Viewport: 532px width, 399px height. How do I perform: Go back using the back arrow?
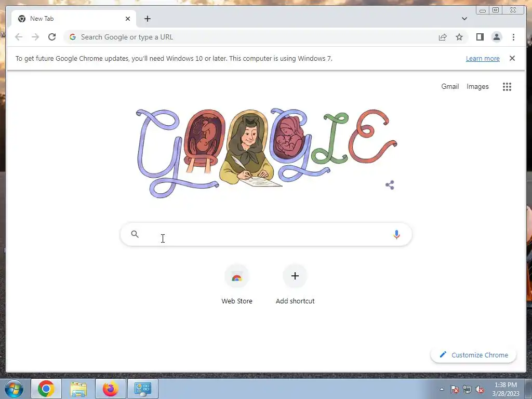tap(19, 37)
